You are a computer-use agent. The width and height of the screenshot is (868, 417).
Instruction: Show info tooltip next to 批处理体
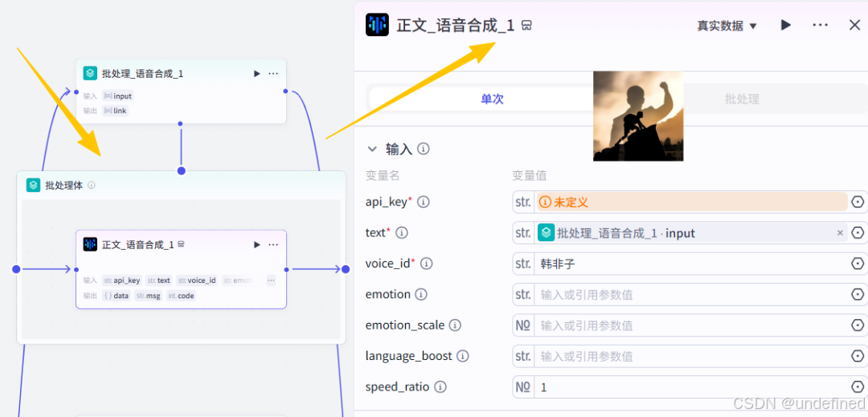tap(92, 186)
